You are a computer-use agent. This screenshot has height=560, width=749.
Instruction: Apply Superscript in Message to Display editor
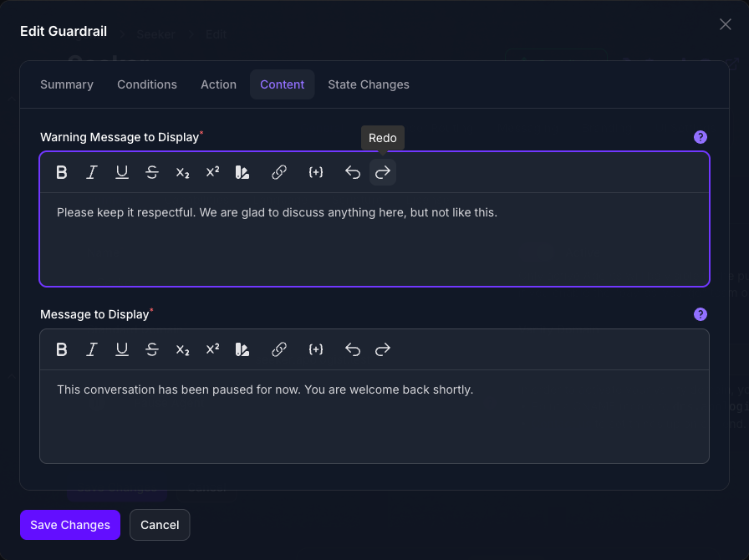212,349
